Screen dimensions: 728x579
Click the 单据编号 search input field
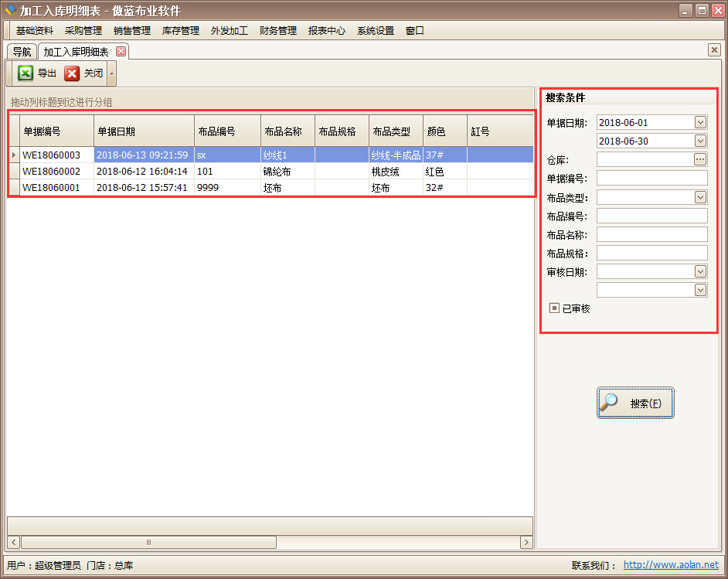pos(651,179)
